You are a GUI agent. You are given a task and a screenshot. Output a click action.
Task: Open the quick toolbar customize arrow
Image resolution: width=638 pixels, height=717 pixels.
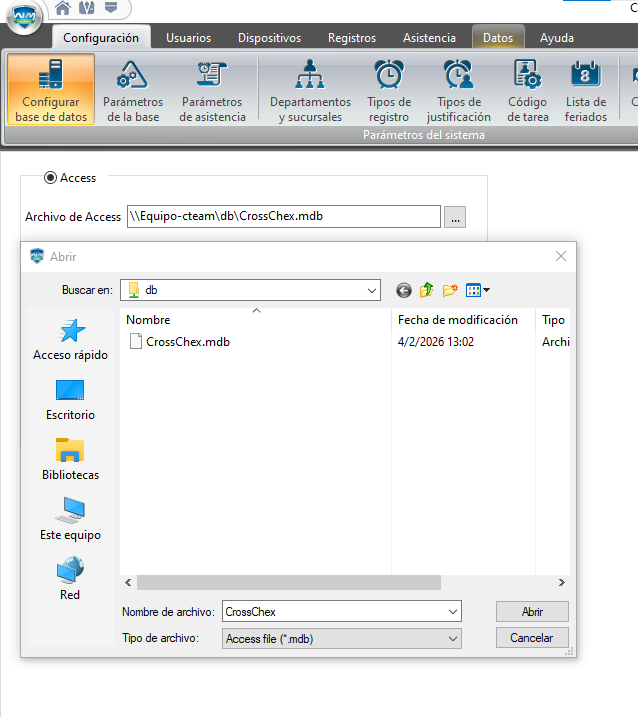[x=111, y=8]
